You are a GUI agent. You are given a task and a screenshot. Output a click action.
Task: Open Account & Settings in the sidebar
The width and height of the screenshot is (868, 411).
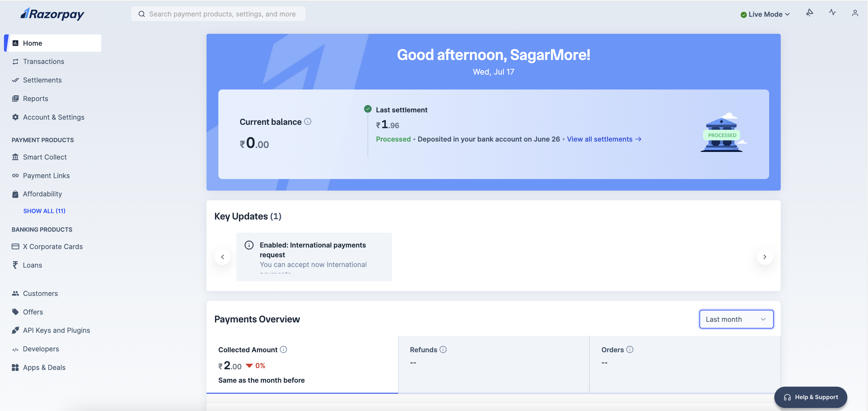point(54,117)
